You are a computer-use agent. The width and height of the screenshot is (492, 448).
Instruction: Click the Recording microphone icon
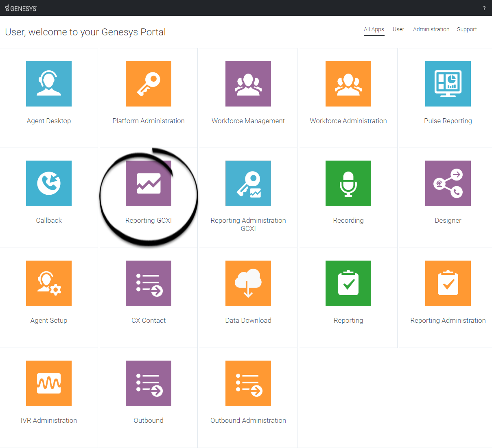[x=348, y=183]
